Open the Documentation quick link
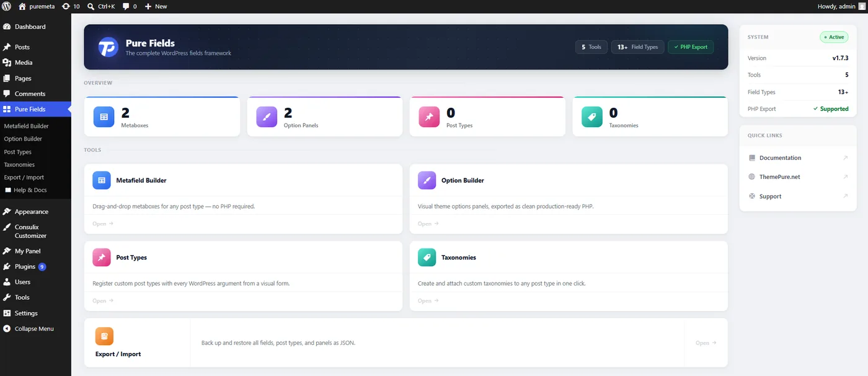Viewport: 868px width, 376px height. [799, 158]
